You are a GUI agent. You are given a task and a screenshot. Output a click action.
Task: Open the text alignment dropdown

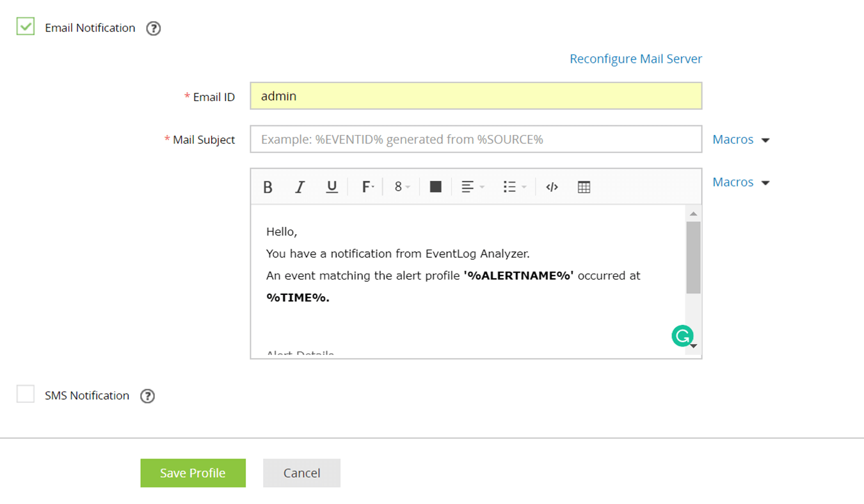click(472, 186)
